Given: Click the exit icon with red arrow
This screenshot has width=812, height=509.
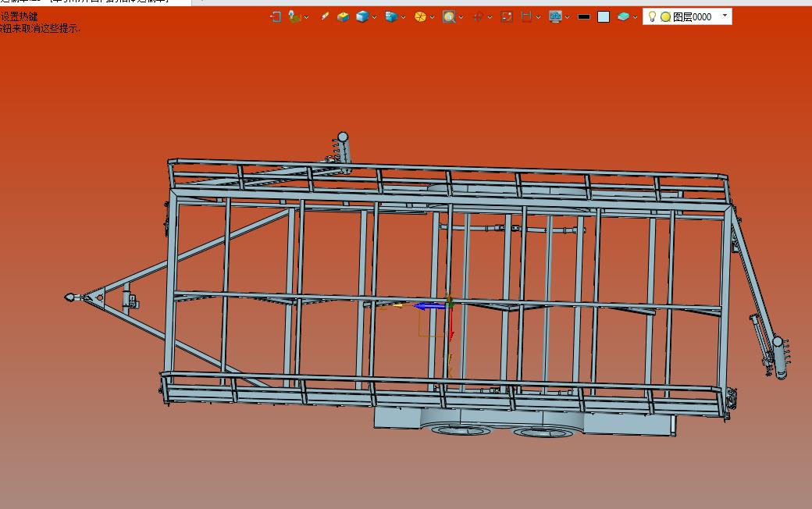Looking at the screenshot, I should pos(275,16).
